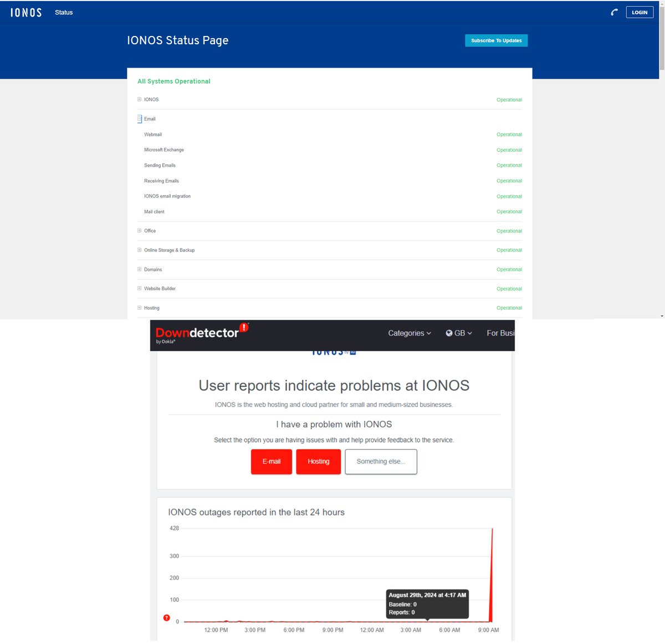Click the IONOS Status Page title

(x=178, y=40)
